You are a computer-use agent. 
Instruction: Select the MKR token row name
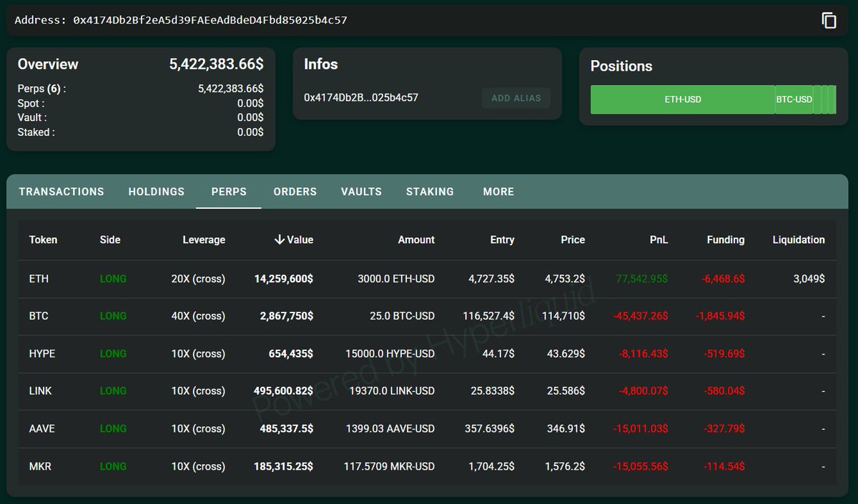(x=40, y=466)
